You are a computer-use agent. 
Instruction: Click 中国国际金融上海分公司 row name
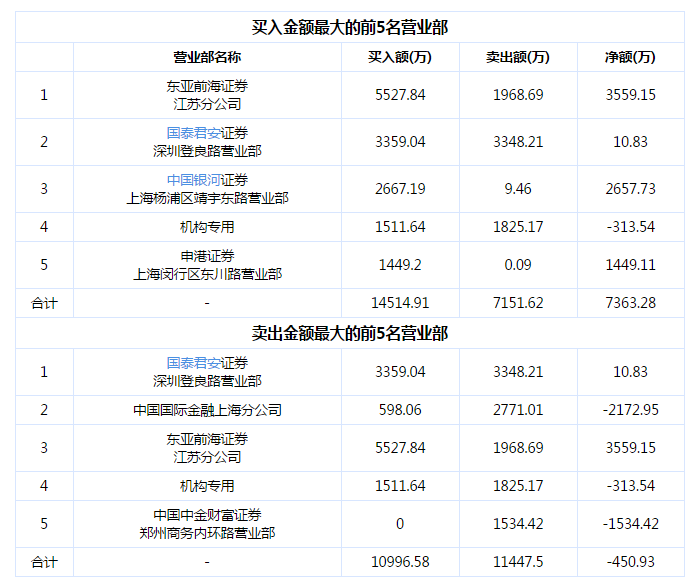pos(207,410)
